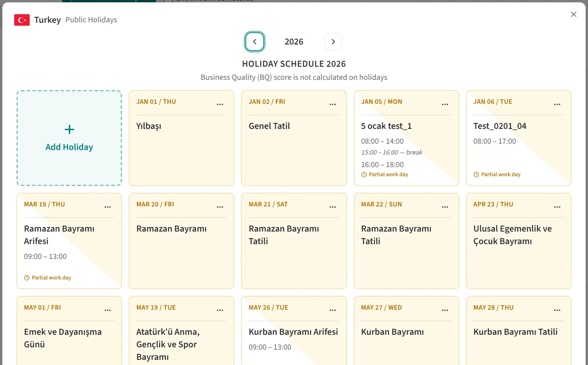Image resolution: width=588 pixels, height=365 pixels.
Task: Click the JAN 01 / THU date header
Action: (x=156, y=102)
